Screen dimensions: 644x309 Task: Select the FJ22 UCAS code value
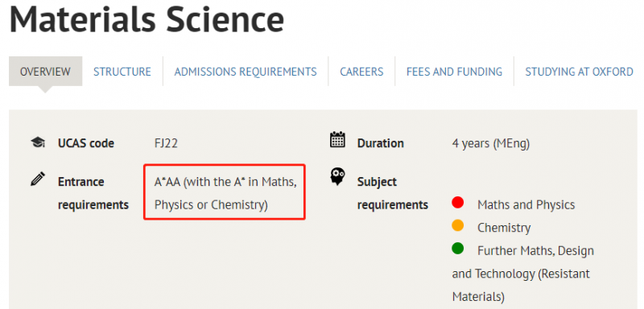coord(166,143)
